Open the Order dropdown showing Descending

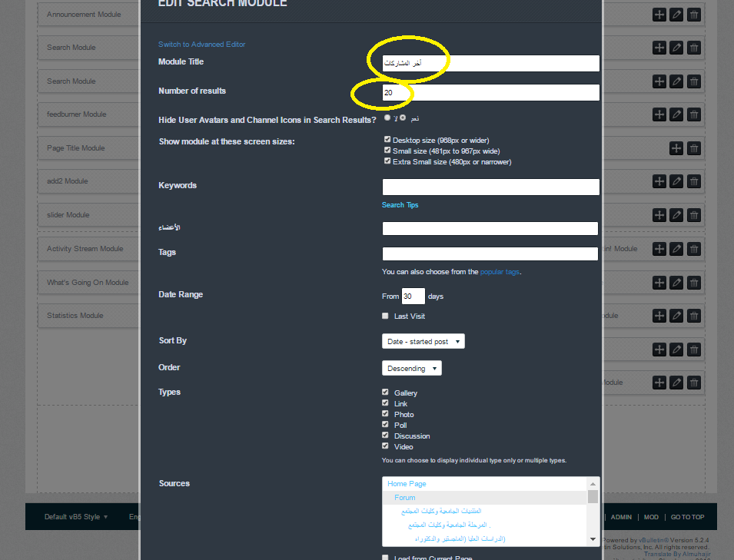coord(412,368)
